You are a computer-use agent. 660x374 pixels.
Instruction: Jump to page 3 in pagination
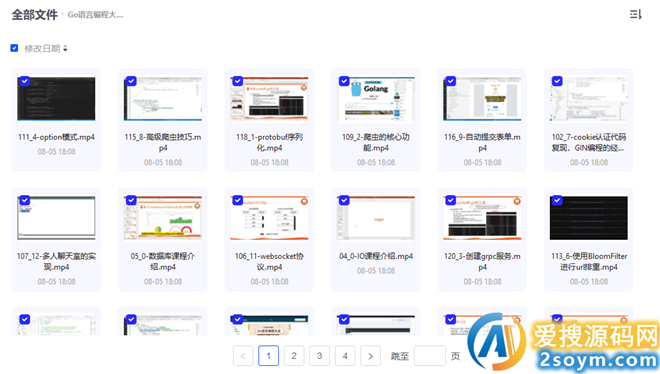click(x=319, y=356)
